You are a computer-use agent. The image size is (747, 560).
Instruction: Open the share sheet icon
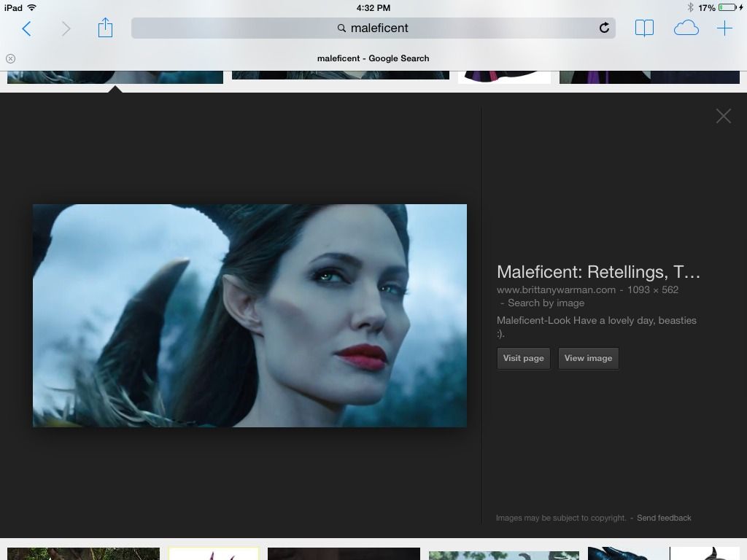pos(105,28)
